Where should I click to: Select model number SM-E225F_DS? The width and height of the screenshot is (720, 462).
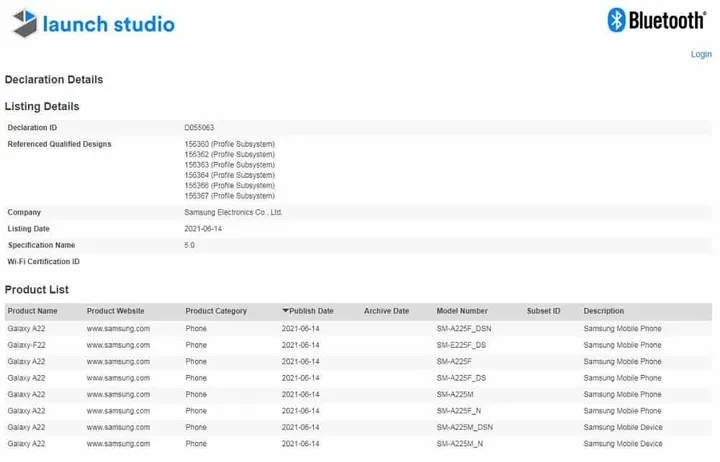pyautogui.click(x=461, y=344)
